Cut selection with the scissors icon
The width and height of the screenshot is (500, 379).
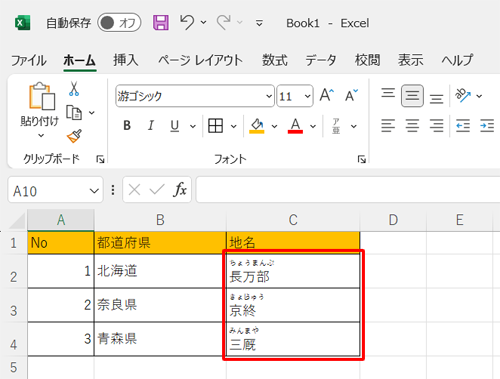point(74,89)
